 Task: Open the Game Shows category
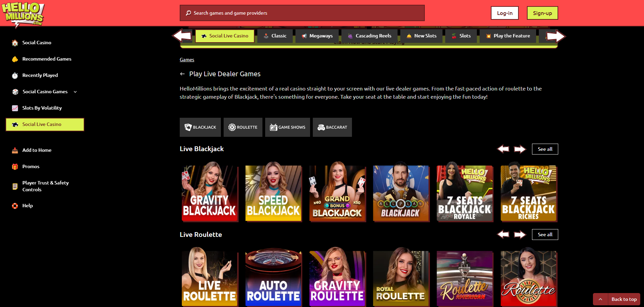coord(287,127)
